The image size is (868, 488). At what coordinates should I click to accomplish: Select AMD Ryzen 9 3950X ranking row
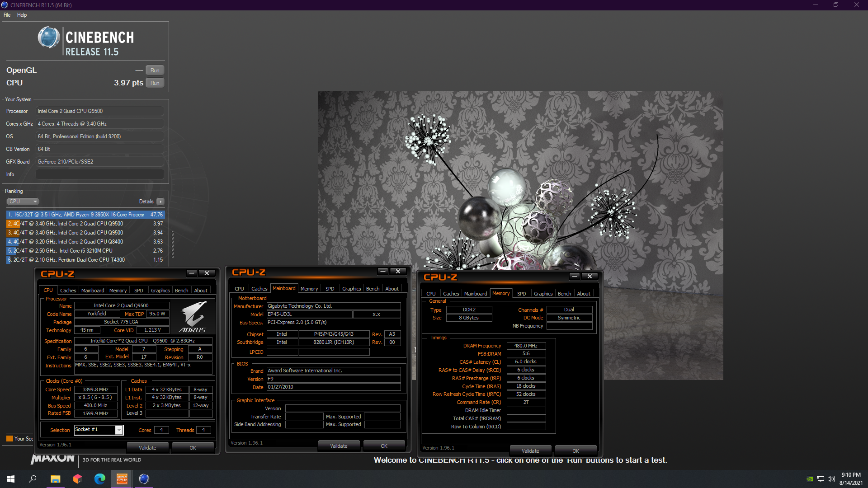click(85, 215)
